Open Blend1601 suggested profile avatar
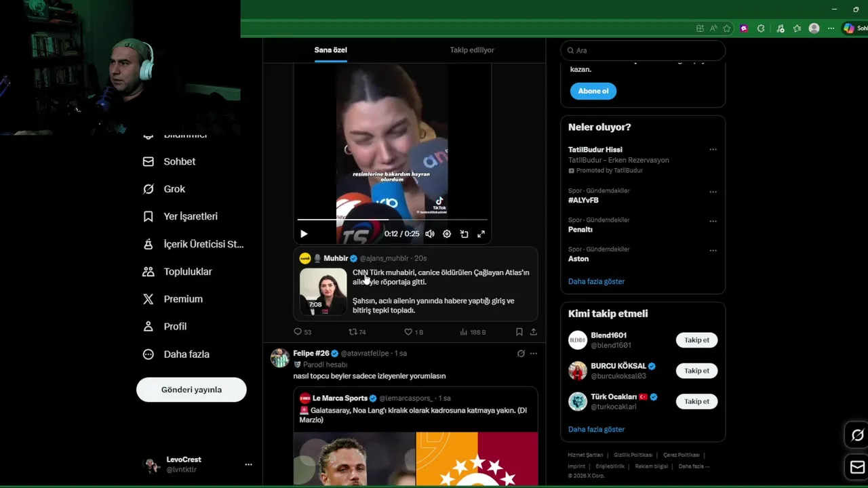 point(578,340)
